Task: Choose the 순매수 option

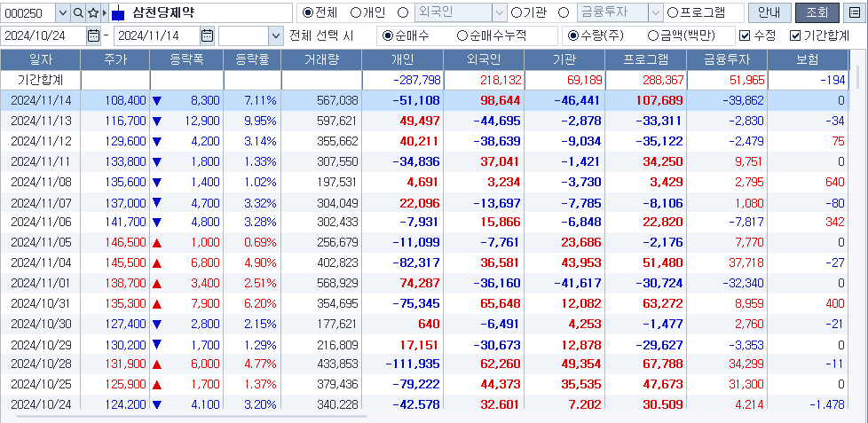Action: point(387,36)
